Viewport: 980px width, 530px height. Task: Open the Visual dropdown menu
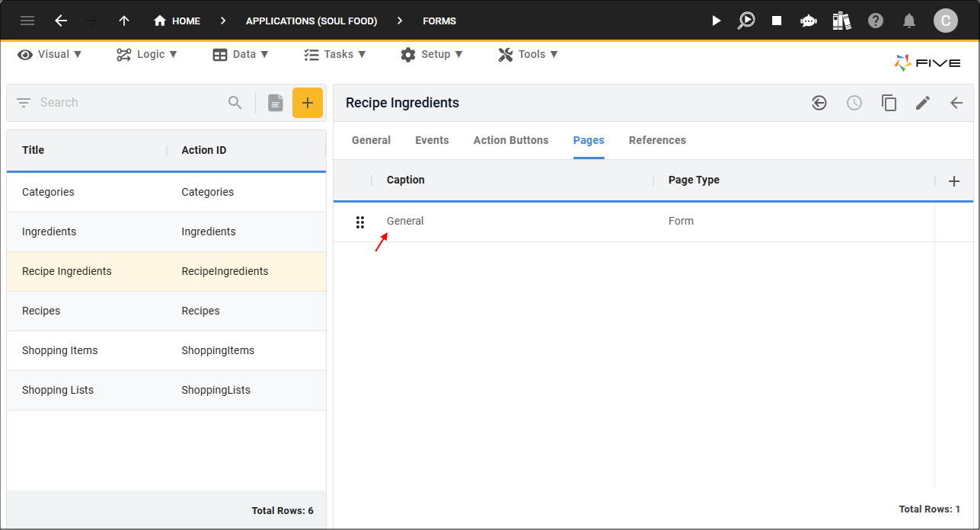(x=49, y=54)
